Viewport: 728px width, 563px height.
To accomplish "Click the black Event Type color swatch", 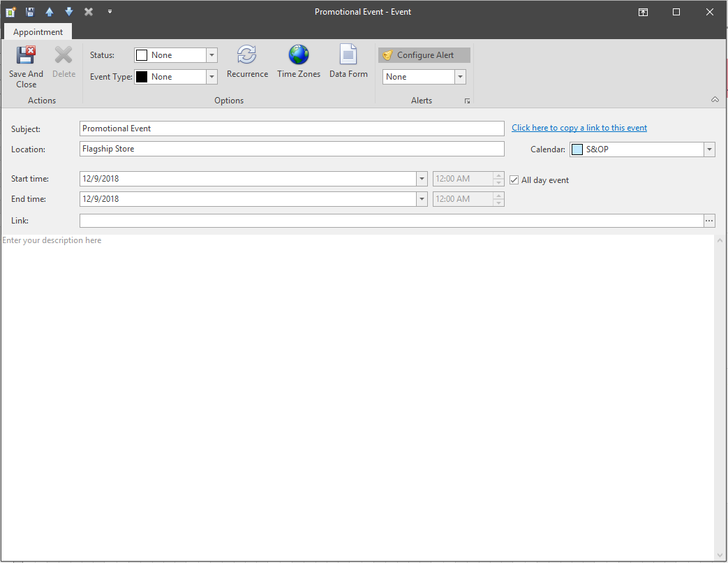I will (142, 77).
